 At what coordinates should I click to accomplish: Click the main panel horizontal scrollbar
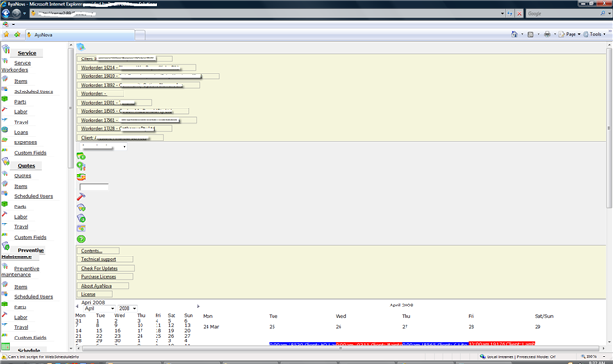(x=340, y=348)
